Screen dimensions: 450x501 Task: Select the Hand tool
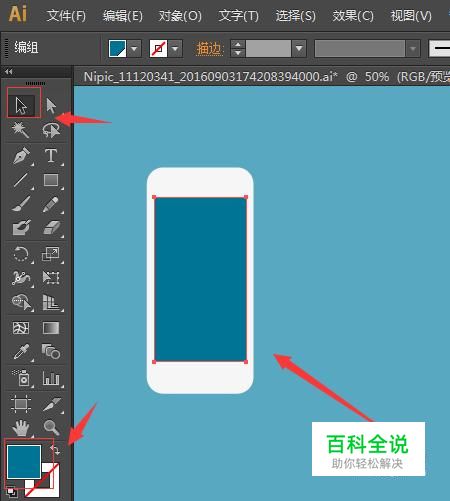point(21,427)
